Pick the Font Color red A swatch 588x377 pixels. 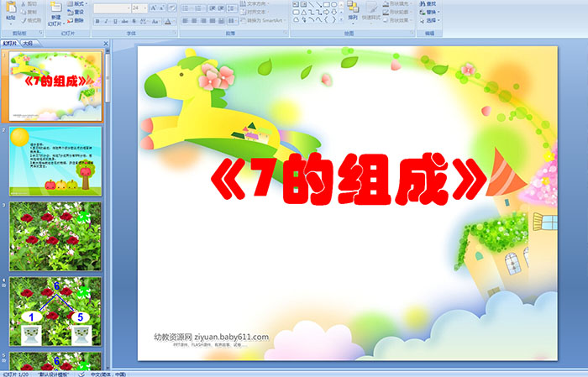tap(168, 21)
